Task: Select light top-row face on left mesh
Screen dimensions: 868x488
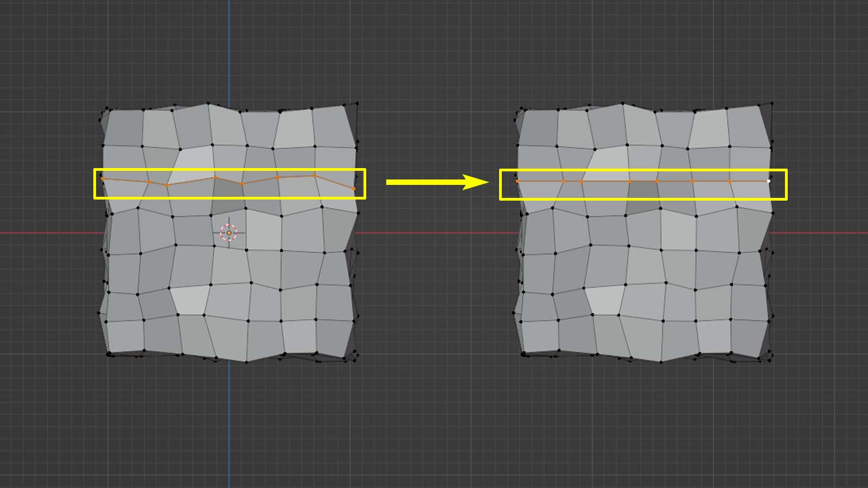Action: pos(295,129)
